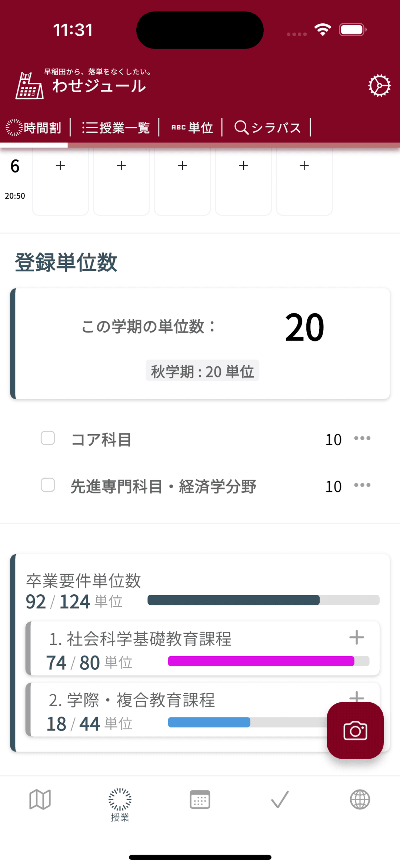
Task: Open the globe icon in bottom bar
Action: coord(360,799)
